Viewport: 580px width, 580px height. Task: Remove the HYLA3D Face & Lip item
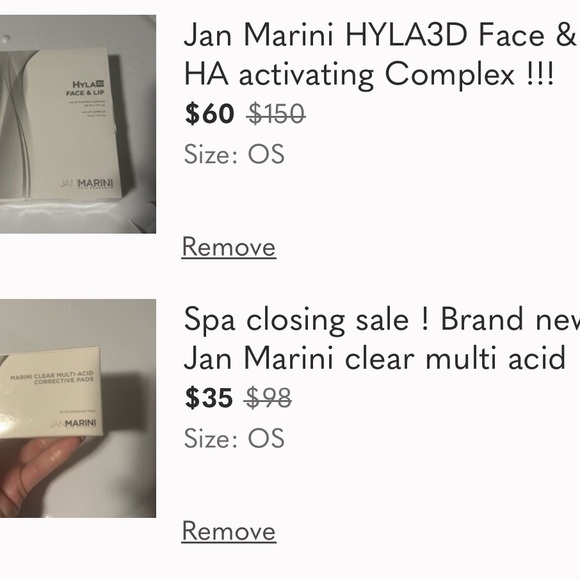(x=229, y=247)
